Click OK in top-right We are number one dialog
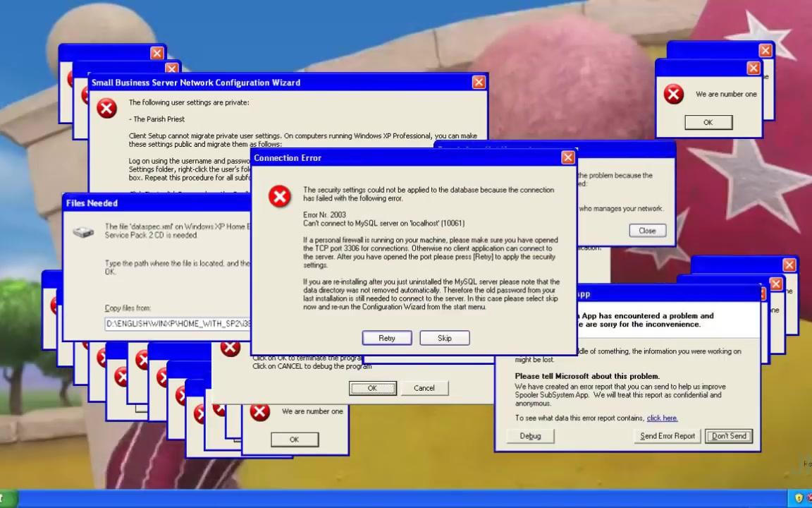Screen dimensions: 812x508 pyautogui.click(x=708, y=122)
